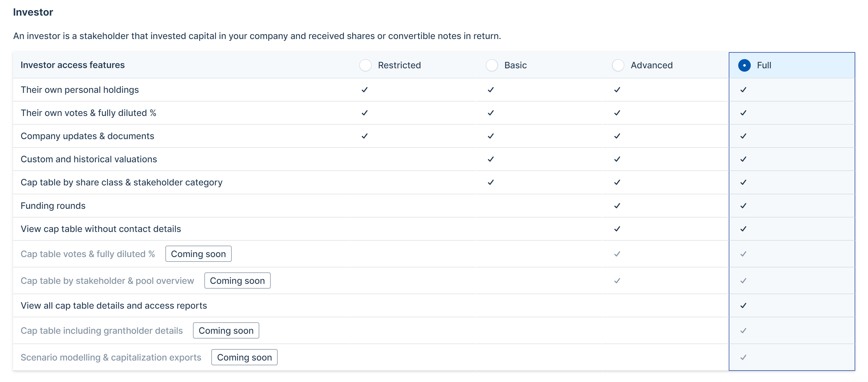The width and height of the screenshot is (868, 382).
Task: Click Advanced checkmark for Company updates & documents
Action: 617,136
